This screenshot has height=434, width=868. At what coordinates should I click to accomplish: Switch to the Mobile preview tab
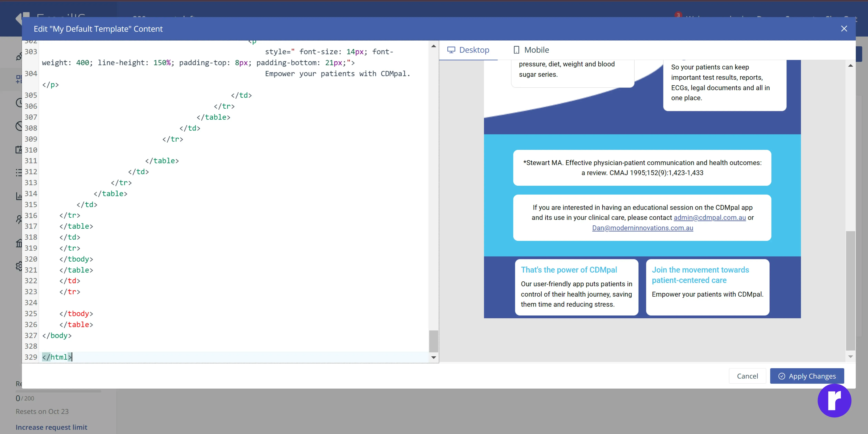pyautogui.click(x=531, y=50)
